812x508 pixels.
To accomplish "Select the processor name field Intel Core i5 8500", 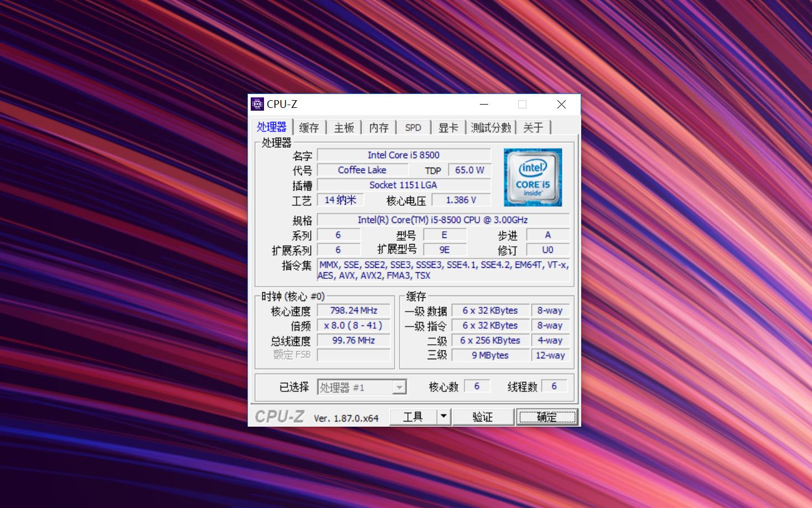I will (x=403, y=155).
